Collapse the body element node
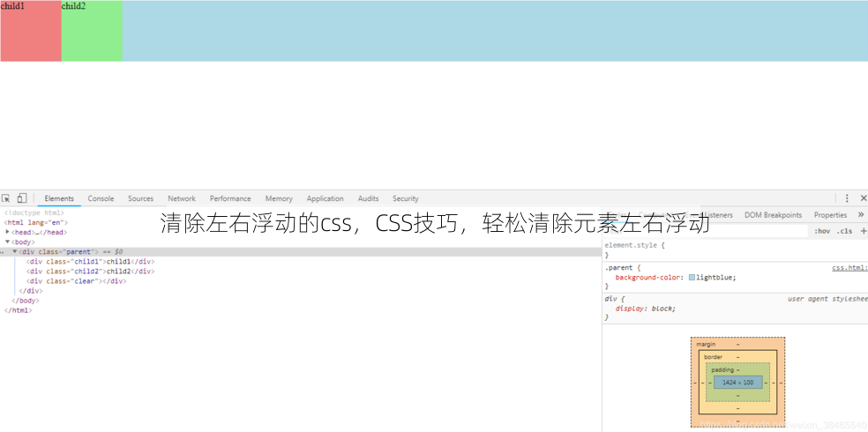The height and width of the screenshot is (432, 868). click(7, 242)
